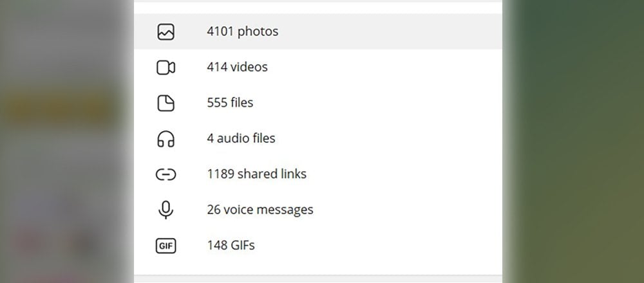This screenshot has height=283, width=644.
Task: Show the 555 files list
Action: pos(318,103)
